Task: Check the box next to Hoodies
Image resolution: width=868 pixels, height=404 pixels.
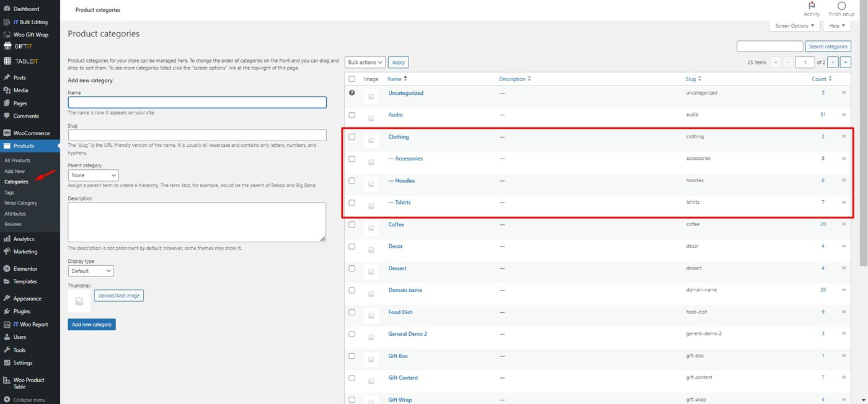Action: click(x=352, y=181)
